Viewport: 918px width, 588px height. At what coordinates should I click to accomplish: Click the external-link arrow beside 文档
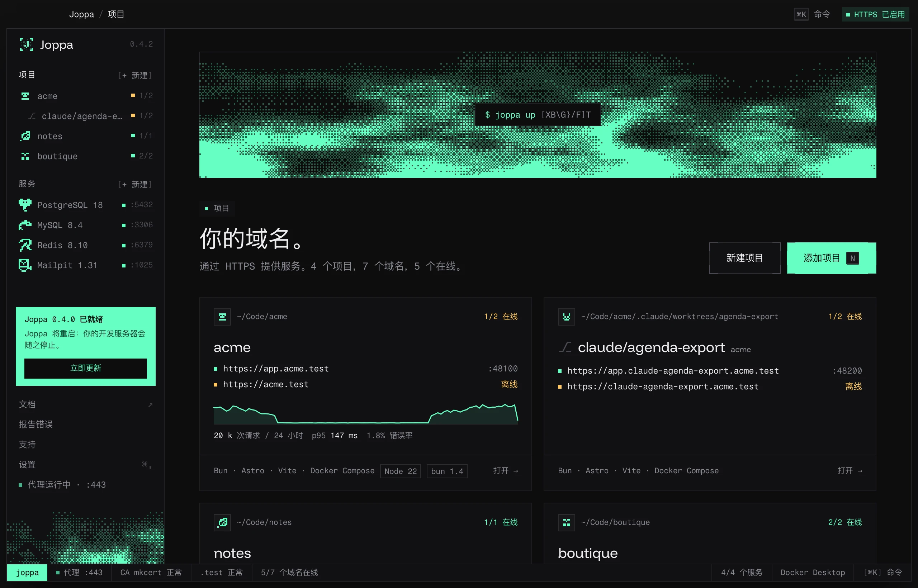click(x=150, y=405)
